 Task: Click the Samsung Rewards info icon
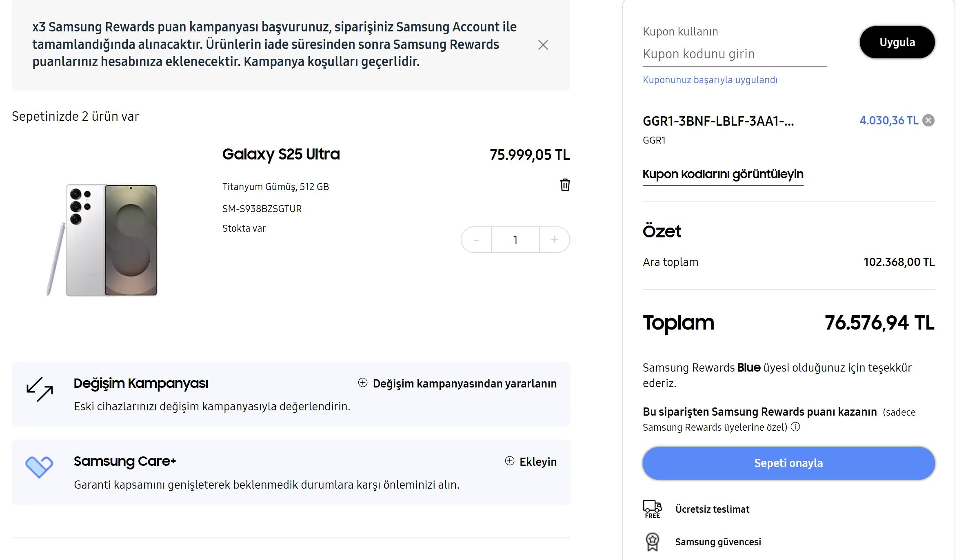click(795, 427)
